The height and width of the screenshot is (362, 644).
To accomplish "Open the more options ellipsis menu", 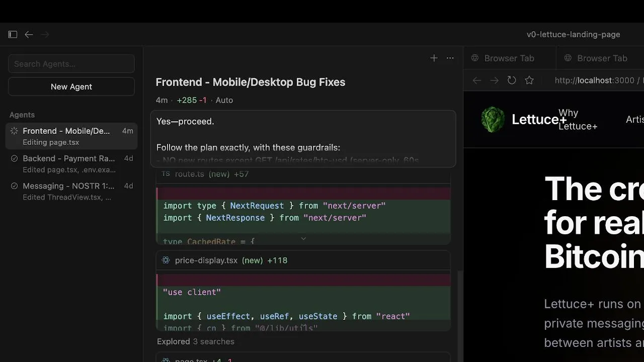I will (450, 58).
